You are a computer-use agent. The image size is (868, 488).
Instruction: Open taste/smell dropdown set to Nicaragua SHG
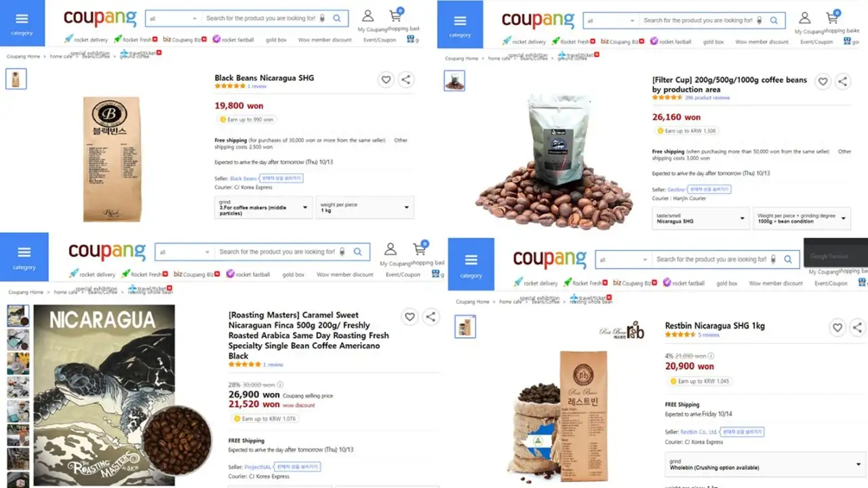[x=701, y=219]
